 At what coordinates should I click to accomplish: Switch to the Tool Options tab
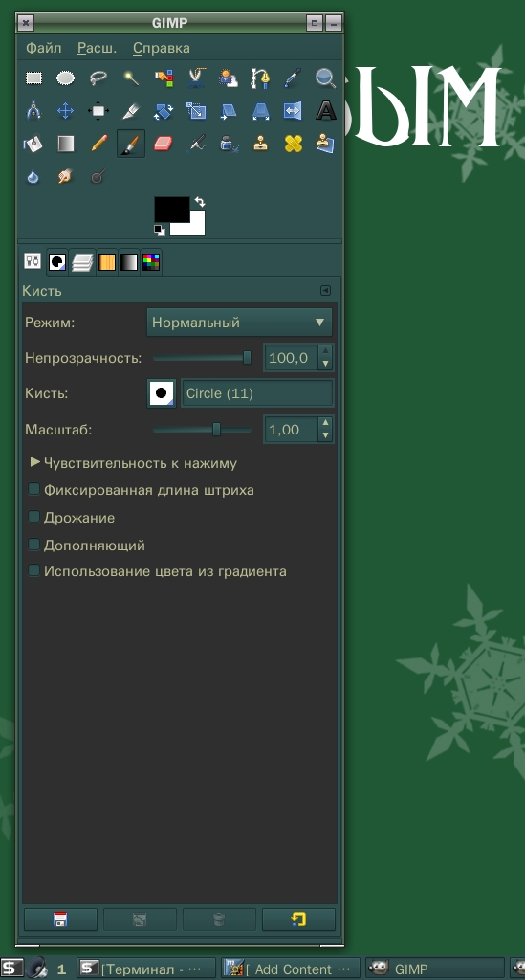tap(33, 261)
